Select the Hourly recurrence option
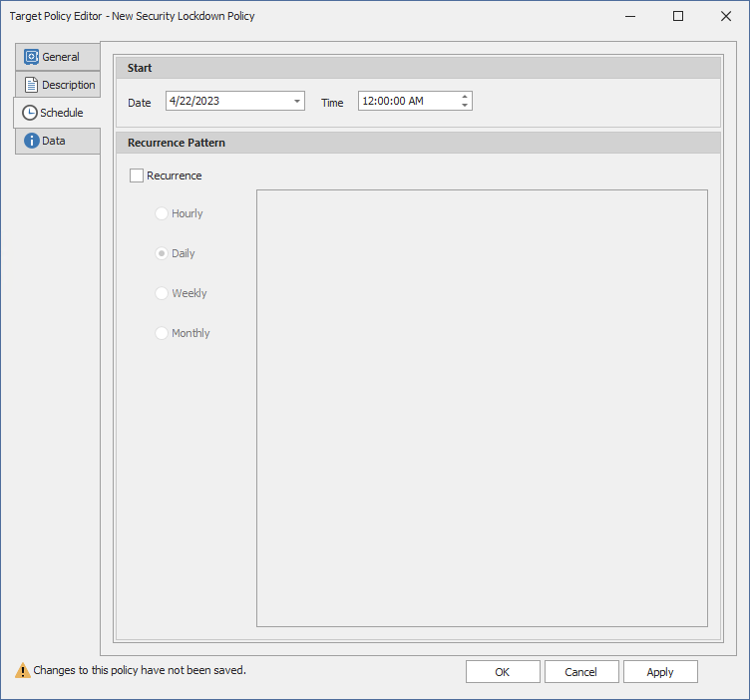750x700 pixels. coord(162,213)
